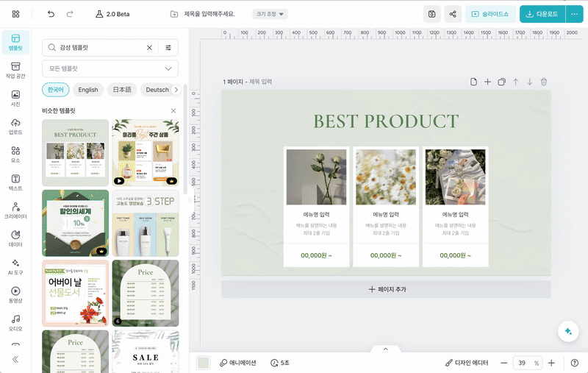Open the search filter settings icon

pyautogui.click(x=168, y=47)
